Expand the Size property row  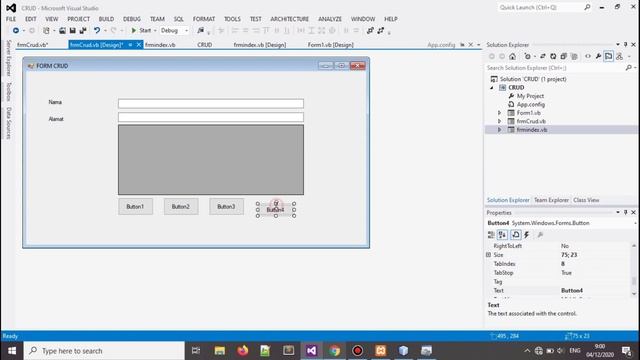pos(488,255)
